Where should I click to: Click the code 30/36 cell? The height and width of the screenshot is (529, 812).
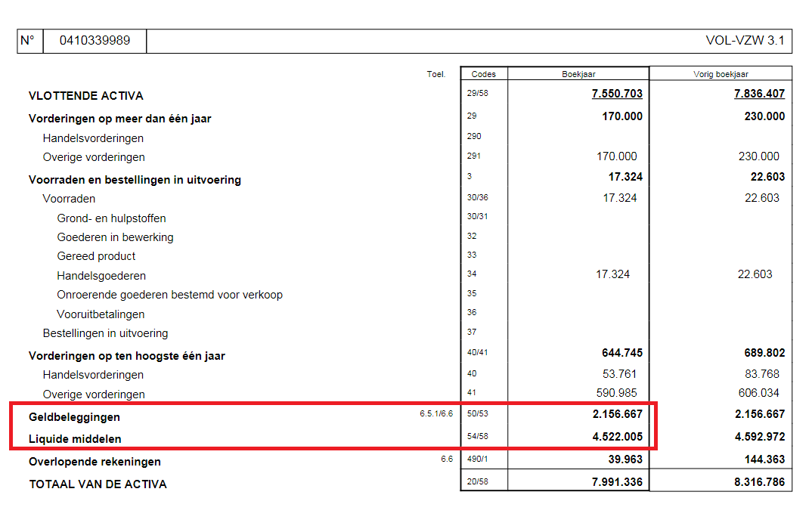coord(478,197)
